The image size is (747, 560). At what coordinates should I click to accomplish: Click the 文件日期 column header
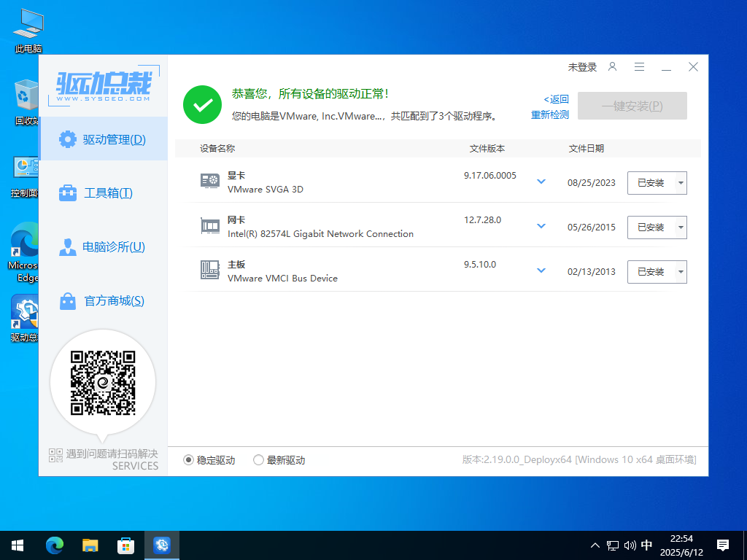[586, 149]
